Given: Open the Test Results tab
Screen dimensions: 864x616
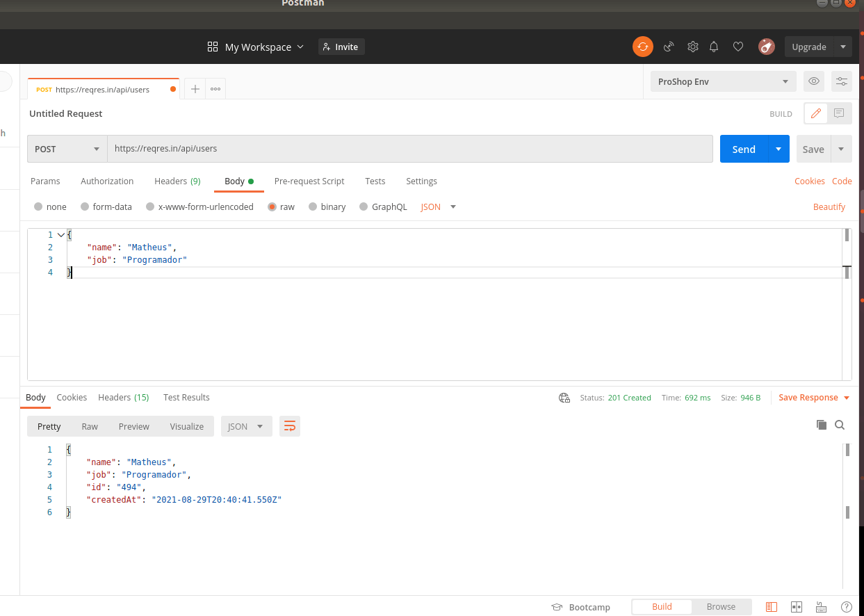Looking at the screenshot, I should point(186,398).
